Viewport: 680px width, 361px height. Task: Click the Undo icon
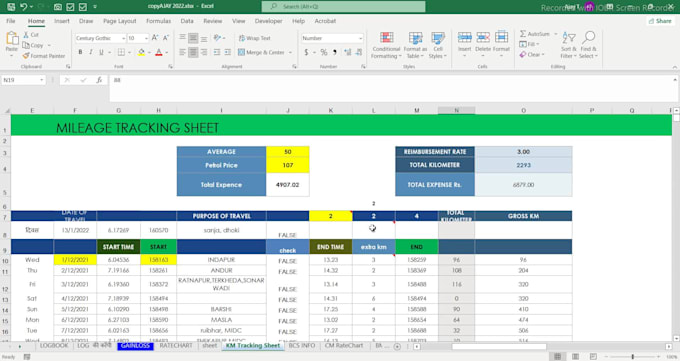[x=24, y=7]
